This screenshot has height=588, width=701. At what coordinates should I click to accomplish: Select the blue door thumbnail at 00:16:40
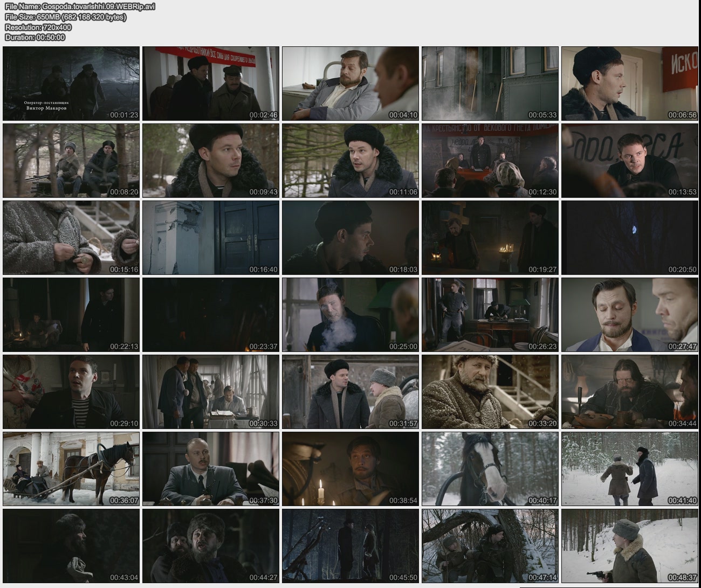[211, 238]
